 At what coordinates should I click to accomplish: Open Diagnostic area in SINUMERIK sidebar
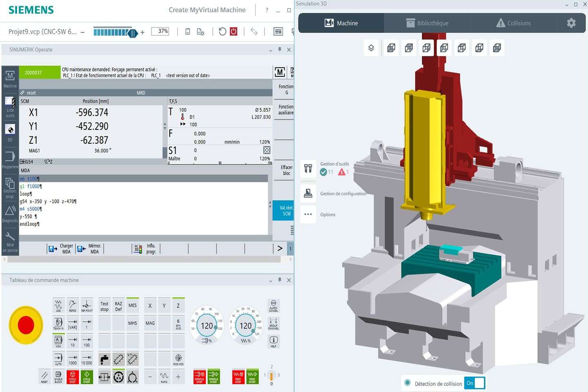[10, 214]
